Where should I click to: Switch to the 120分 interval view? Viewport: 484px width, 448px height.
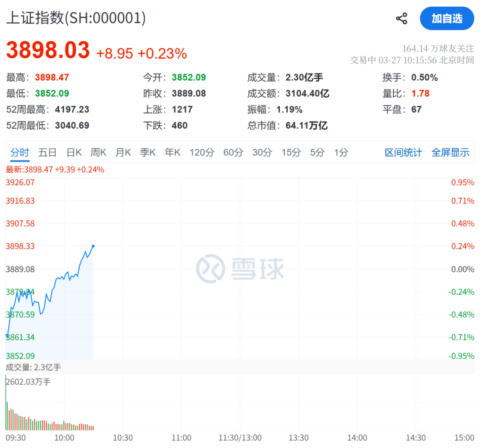tap(202, 152)
